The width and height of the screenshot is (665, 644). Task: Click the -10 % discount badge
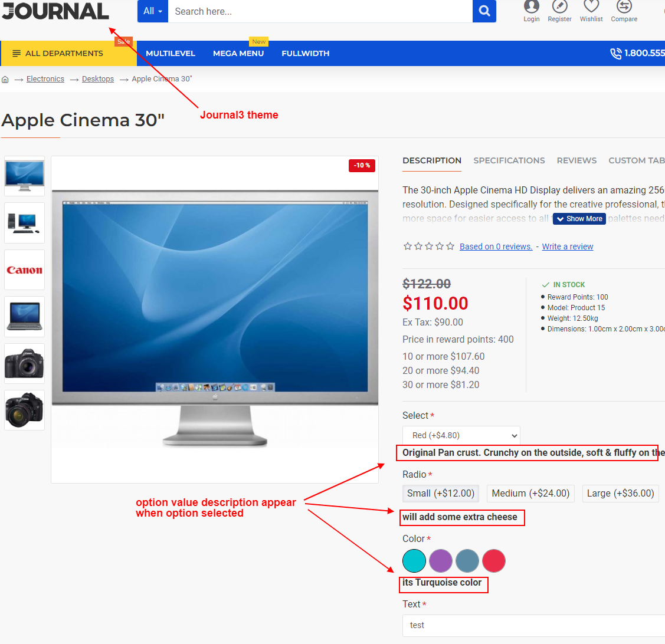(x=362, y=165)
